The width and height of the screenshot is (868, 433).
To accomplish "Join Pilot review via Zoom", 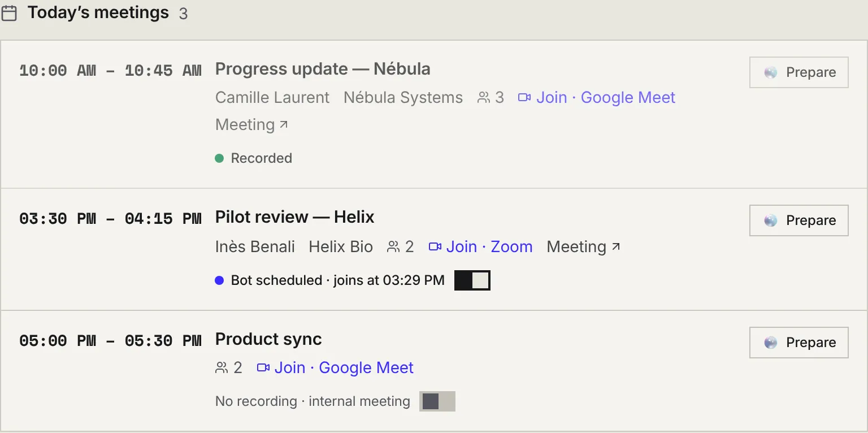I will (481, 247).
